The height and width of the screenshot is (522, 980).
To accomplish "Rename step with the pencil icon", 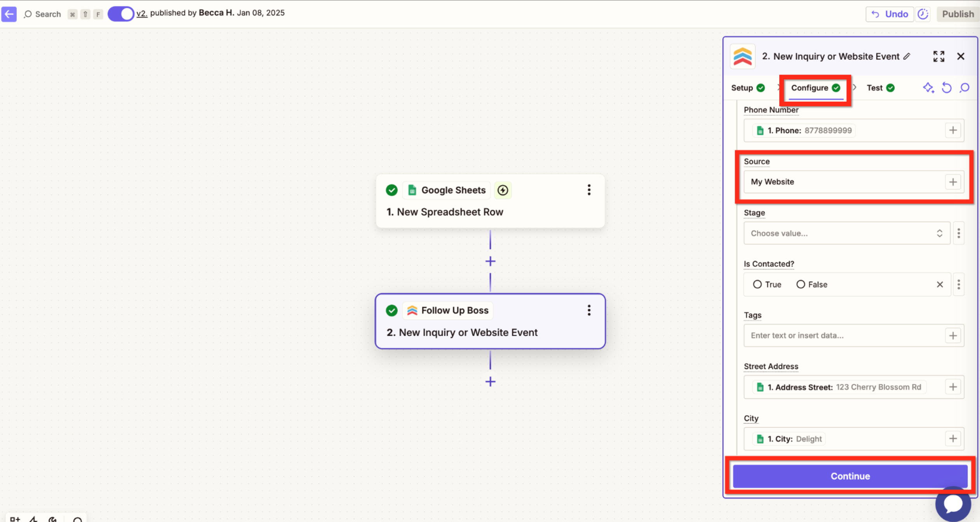I will pyautogui.click(x=907, y=56).
